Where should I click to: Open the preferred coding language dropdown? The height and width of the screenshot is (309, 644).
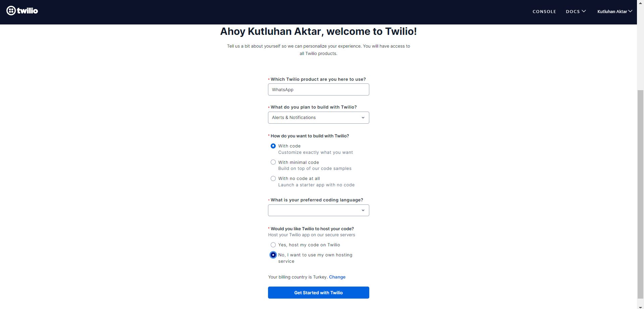pos(318,210)
